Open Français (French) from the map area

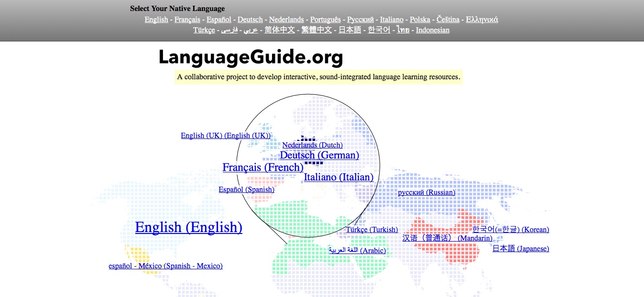pos(263,167)
